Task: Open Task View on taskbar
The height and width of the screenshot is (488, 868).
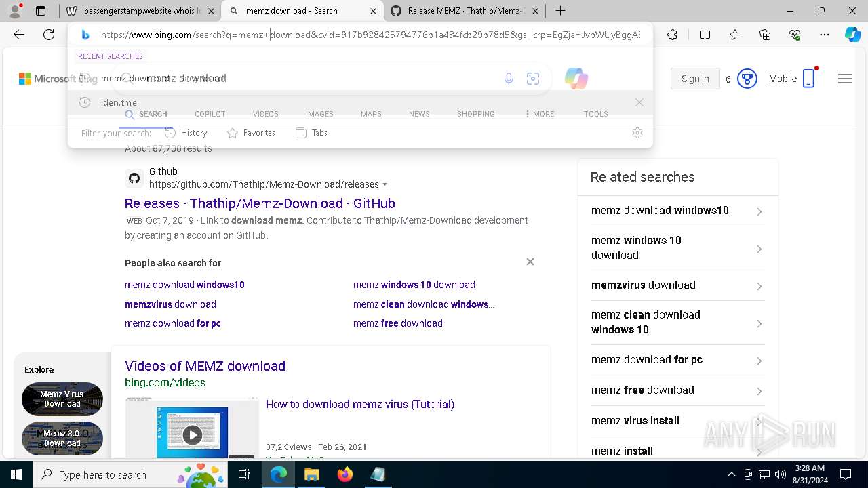Action: click(244, 474)
